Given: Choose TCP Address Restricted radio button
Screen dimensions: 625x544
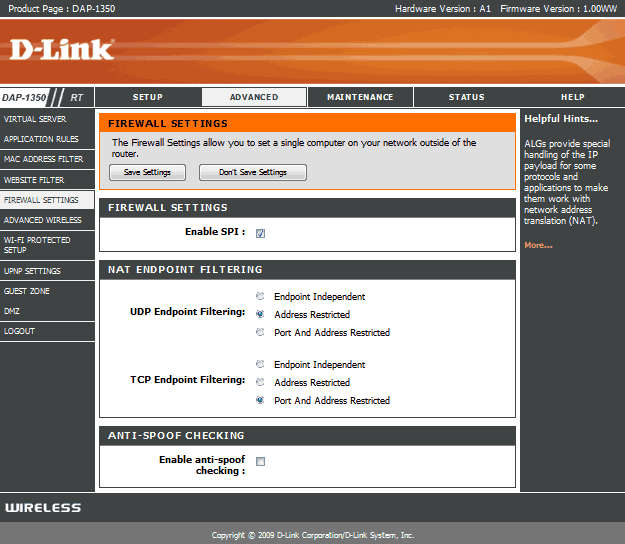Looking at the screenshot, I should pyautogui.click(x=260, y=383).
